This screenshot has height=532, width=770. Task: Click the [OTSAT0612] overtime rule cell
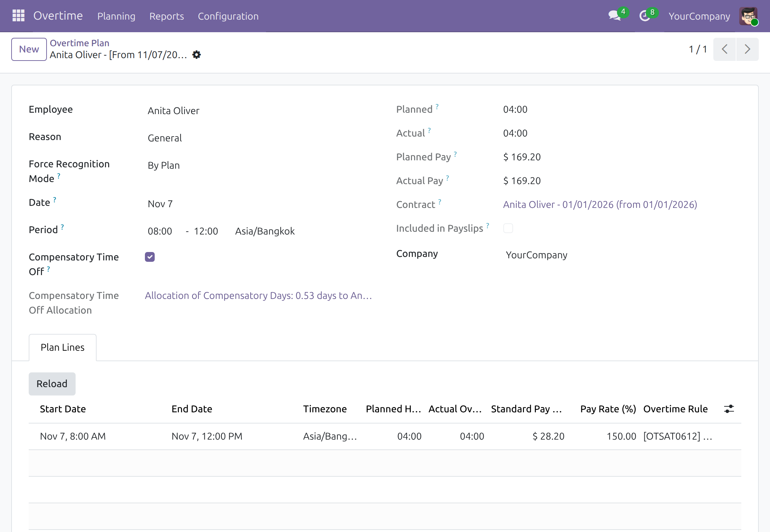[x=678, y=436]
